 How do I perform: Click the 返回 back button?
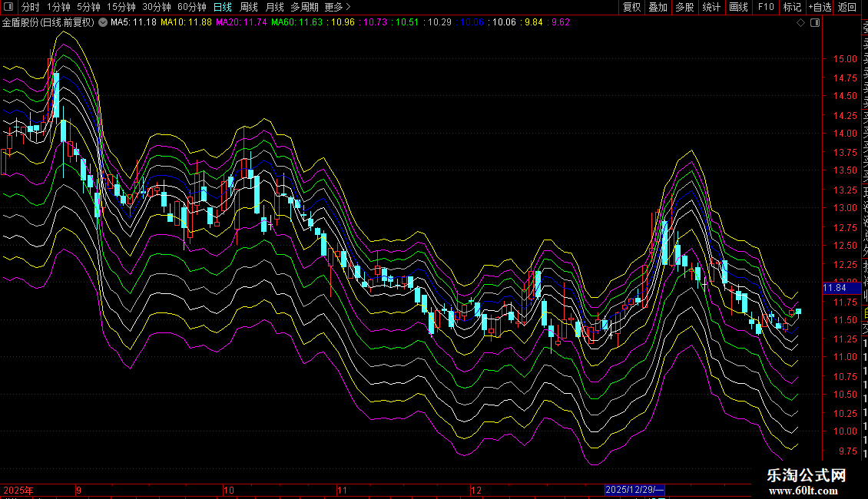point(847,7)
